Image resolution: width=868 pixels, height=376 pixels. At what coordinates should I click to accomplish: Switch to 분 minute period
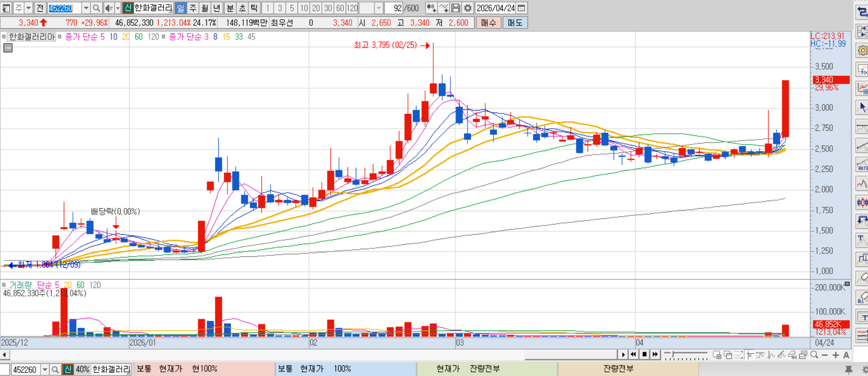click(230, 8)
